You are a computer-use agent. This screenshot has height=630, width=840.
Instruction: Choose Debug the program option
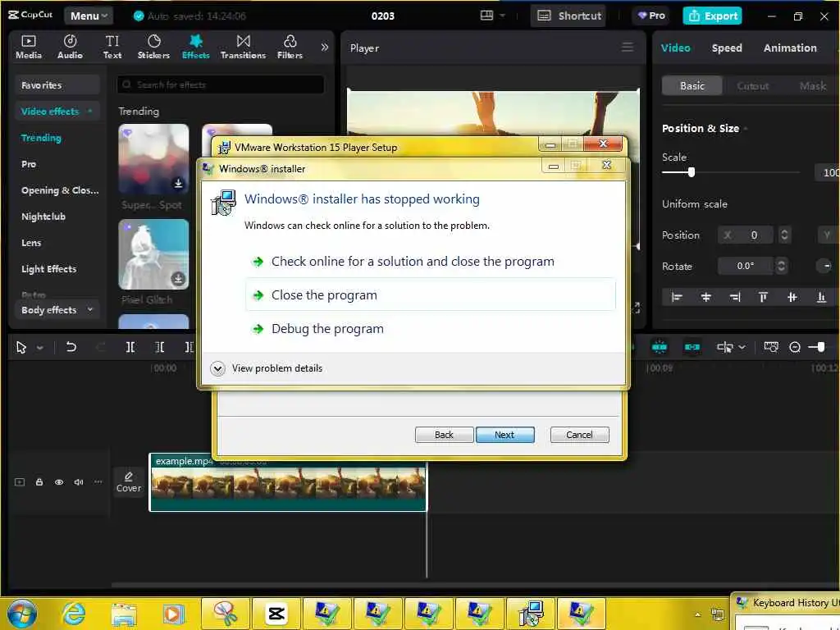click(x=431, y=329)
